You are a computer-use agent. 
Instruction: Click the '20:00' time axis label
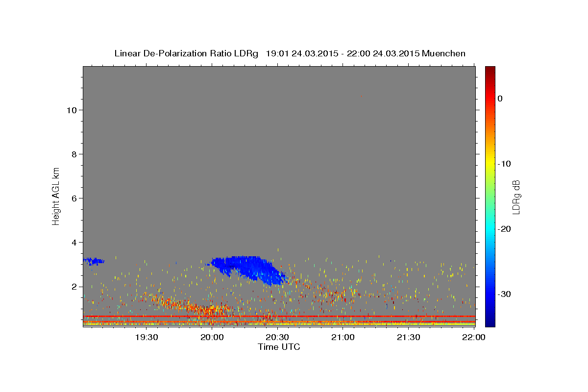(212, 337)
